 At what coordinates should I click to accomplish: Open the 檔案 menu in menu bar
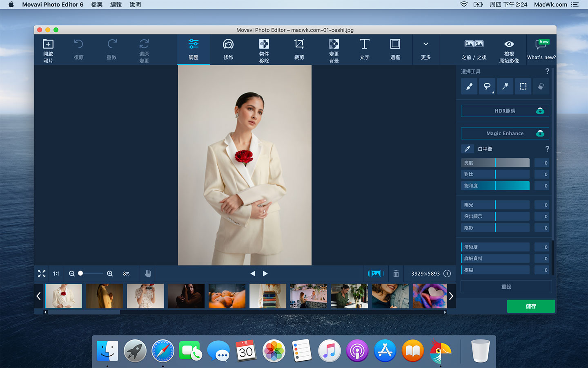click(97, 4)
